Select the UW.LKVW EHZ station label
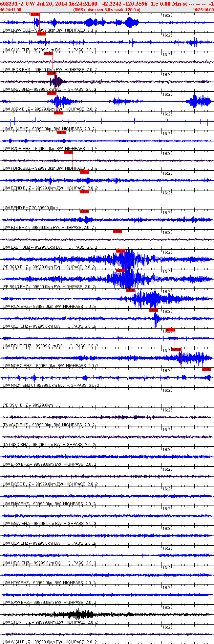 pyautogui.click(x=51, y=30)
